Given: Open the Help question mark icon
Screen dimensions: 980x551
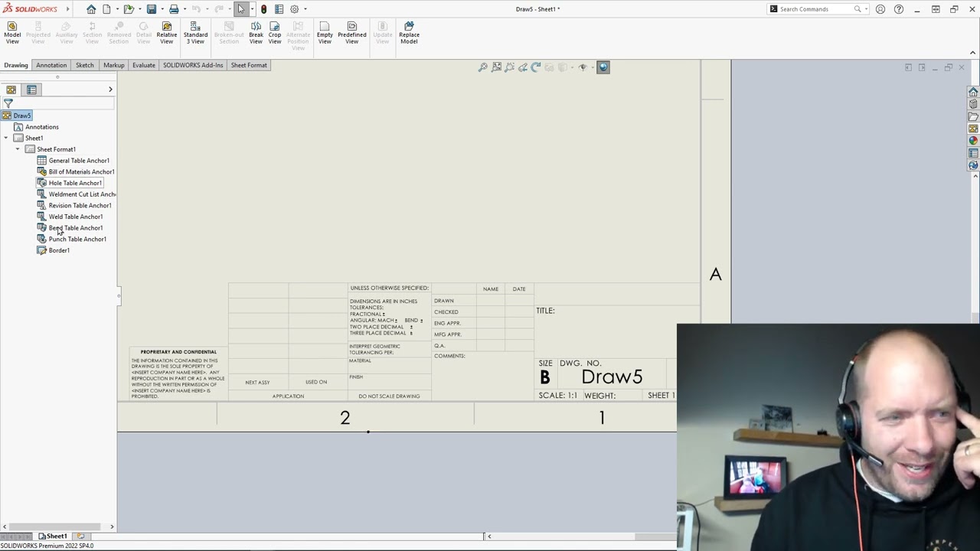Looking at the screenshot, I should pyautogui.click(x=899, y=9).
